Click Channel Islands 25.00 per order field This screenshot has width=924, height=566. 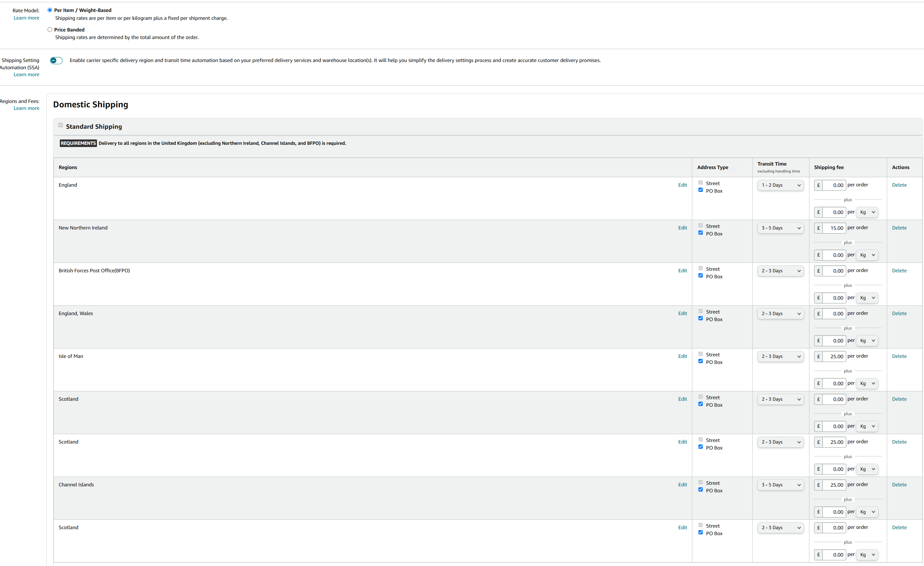pyautogui.click(x=834, y=485)
